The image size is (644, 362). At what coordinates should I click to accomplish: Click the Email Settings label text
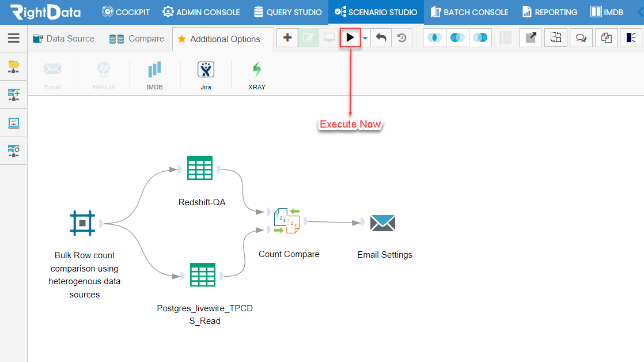click(x=385, y=255)
